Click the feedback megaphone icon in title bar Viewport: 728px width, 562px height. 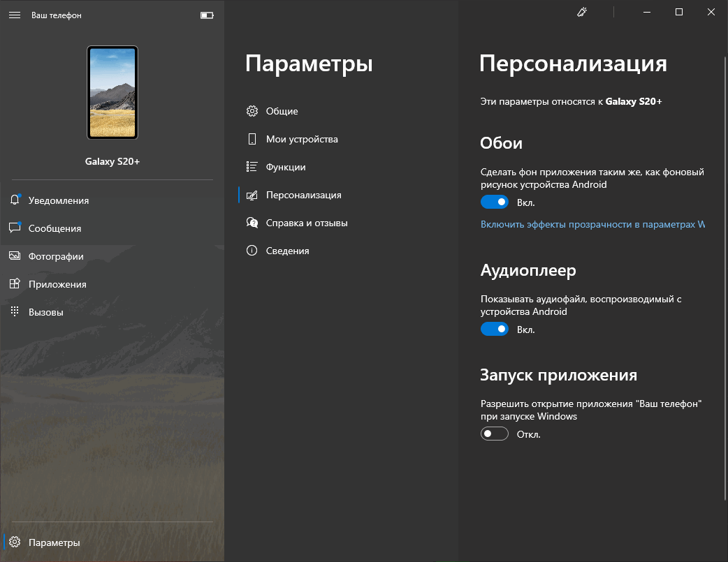582,12
